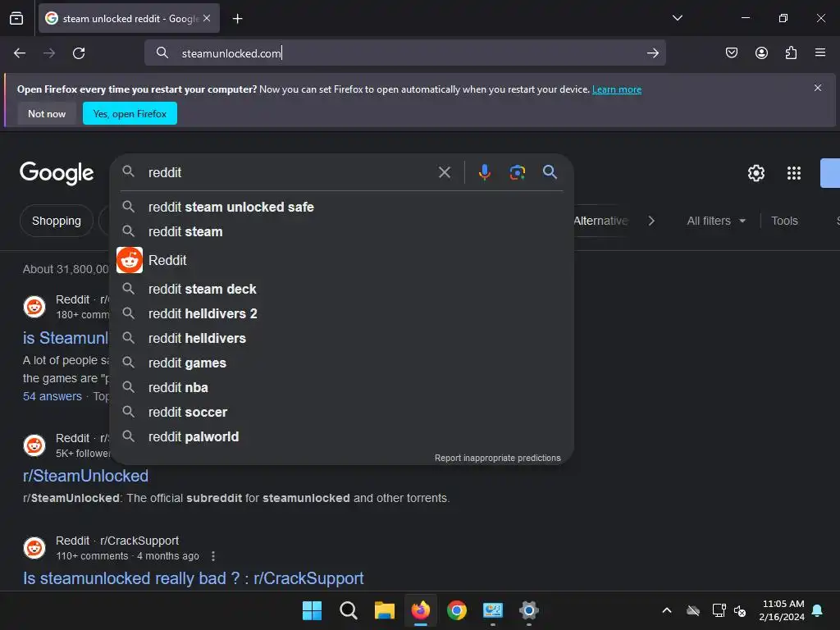This screenshot has width=840, height=630.
Task: Select suggestion reddit games
Action: pos(341,363)
